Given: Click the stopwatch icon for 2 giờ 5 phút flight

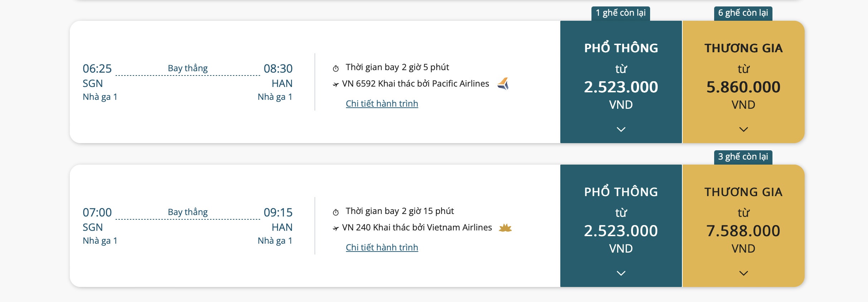Looking at the screenshot, I should (x=336, y=68).
